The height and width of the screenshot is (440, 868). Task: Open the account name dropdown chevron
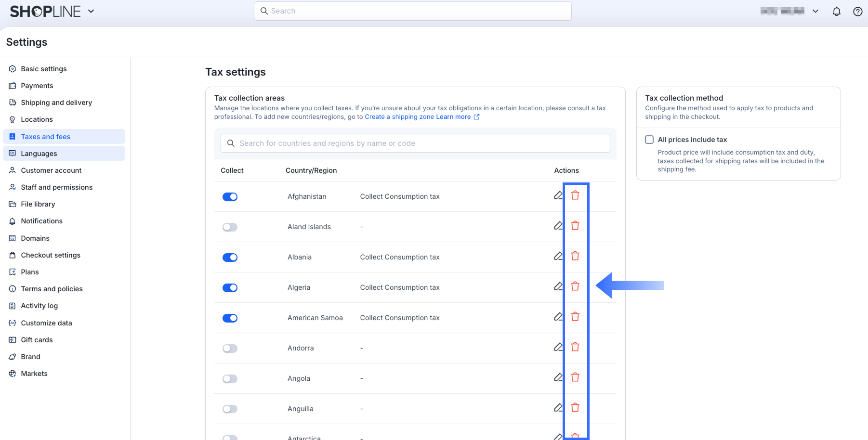(x=815, y=11)
